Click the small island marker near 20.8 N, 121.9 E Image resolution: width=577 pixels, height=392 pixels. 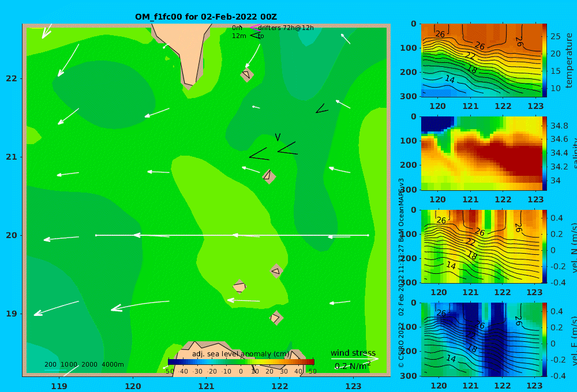269,176
